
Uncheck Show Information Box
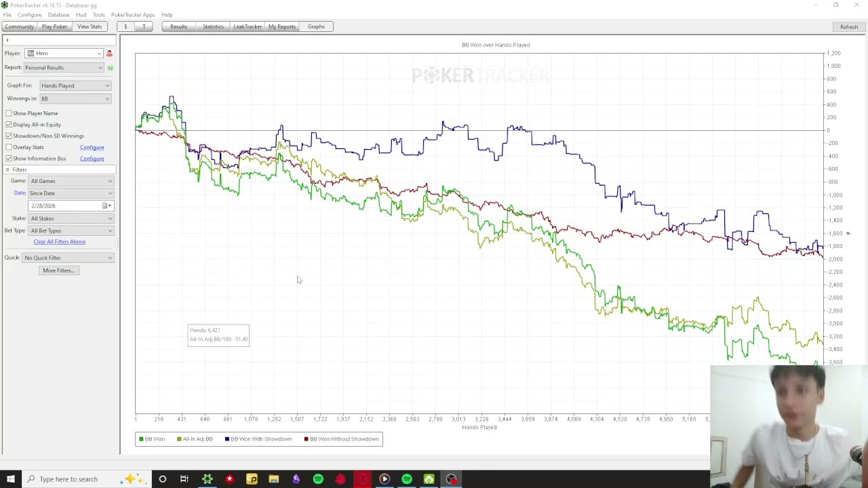9,159
